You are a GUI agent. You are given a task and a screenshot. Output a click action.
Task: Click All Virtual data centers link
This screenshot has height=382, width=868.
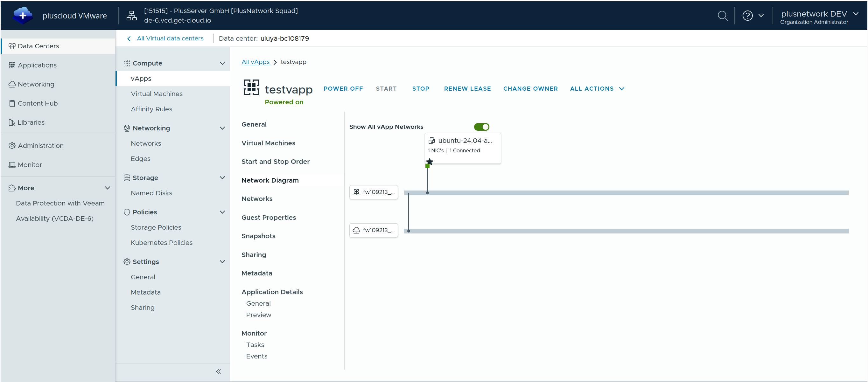(x=170, y=38)
